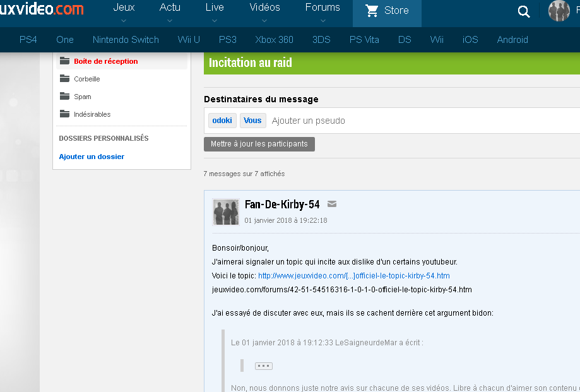Screen dimensions: 580x392
Task: Click the Spam folder icon
Action: [x=64, y=97]
